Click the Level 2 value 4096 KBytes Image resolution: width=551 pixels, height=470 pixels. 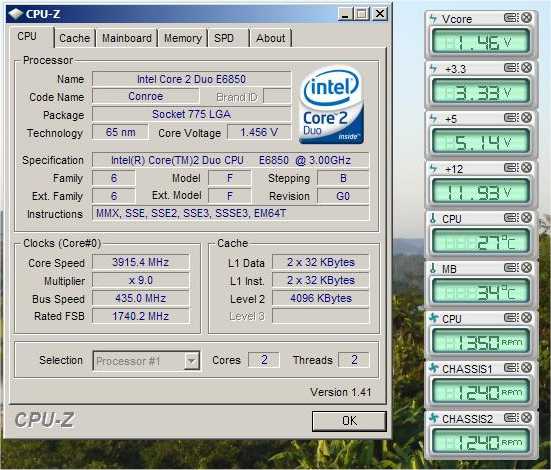click(x=321, y=298)
